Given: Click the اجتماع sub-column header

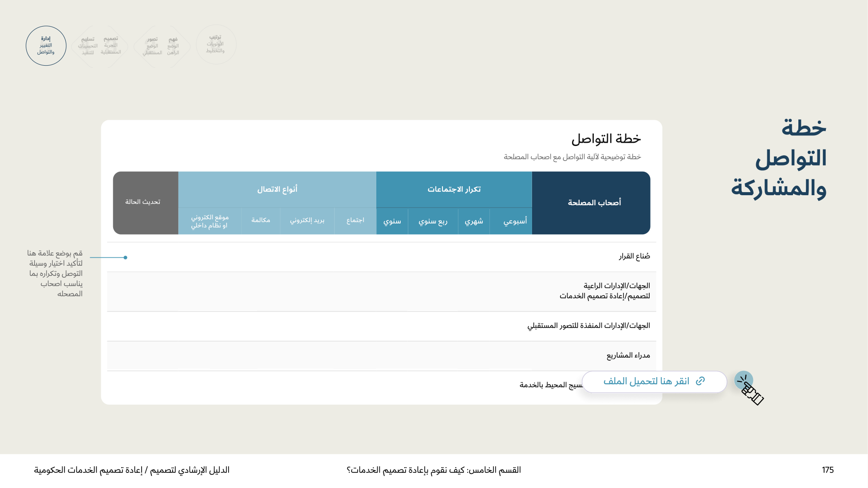Looking at the screenshot, I should (x=355, y=220).
